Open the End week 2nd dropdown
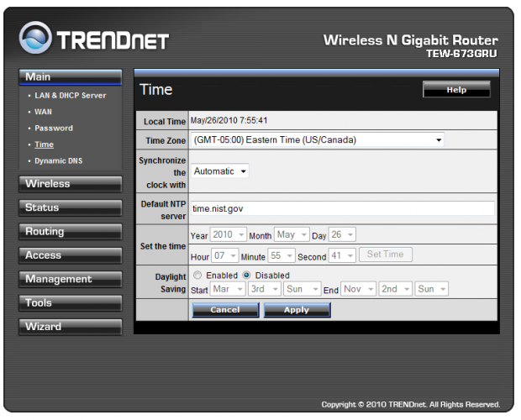The image size is (521, 420). (396, 289)
